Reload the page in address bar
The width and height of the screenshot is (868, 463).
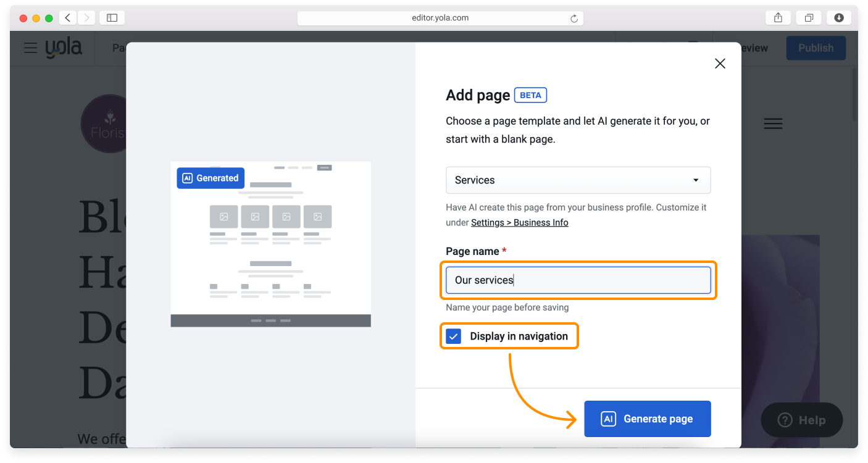pyautogui.click(x=574, y=19)
